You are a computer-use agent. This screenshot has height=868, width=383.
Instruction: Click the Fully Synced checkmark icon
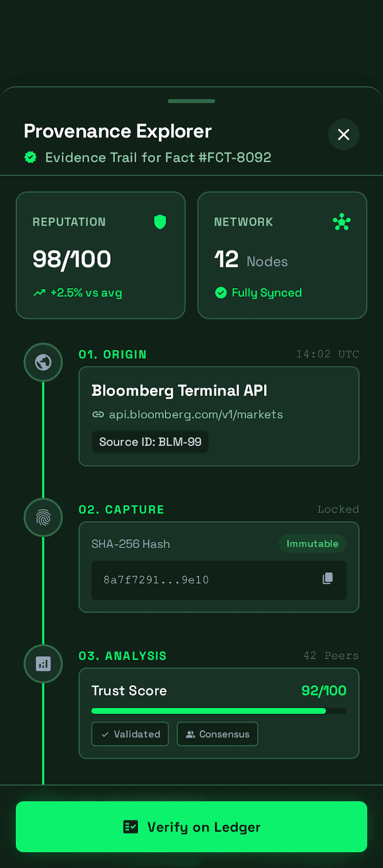(x=221, y=293)
